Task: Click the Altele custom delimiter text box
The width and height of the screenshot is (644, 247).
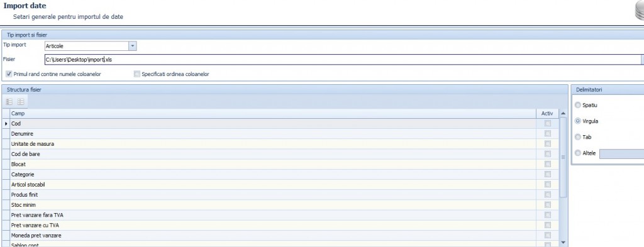Action: pyautogui.click(x=621, y=154)
